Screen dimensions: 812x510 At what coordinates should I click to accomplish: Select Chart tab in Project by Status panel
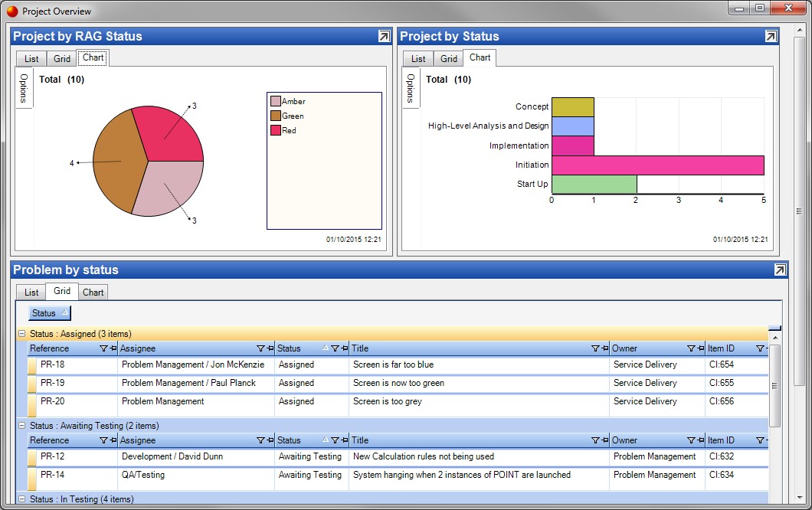click(480, 57)
